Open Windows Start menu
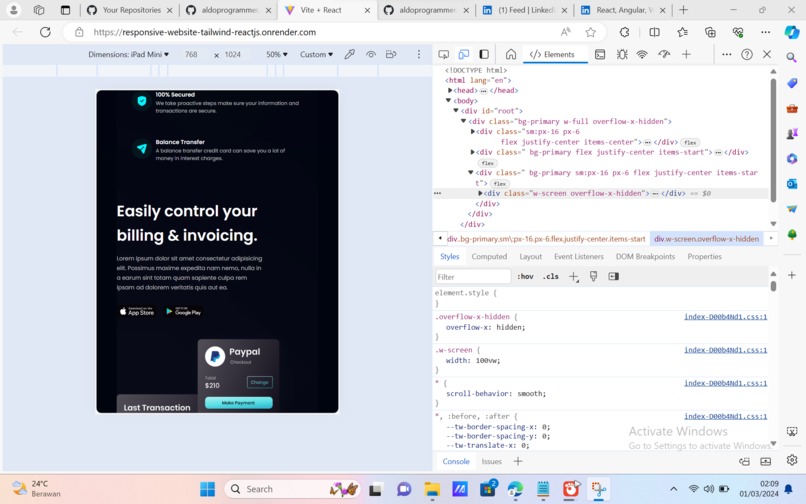Image resolution: width=806 pixels, height=504 pixels. coord(208,489)
